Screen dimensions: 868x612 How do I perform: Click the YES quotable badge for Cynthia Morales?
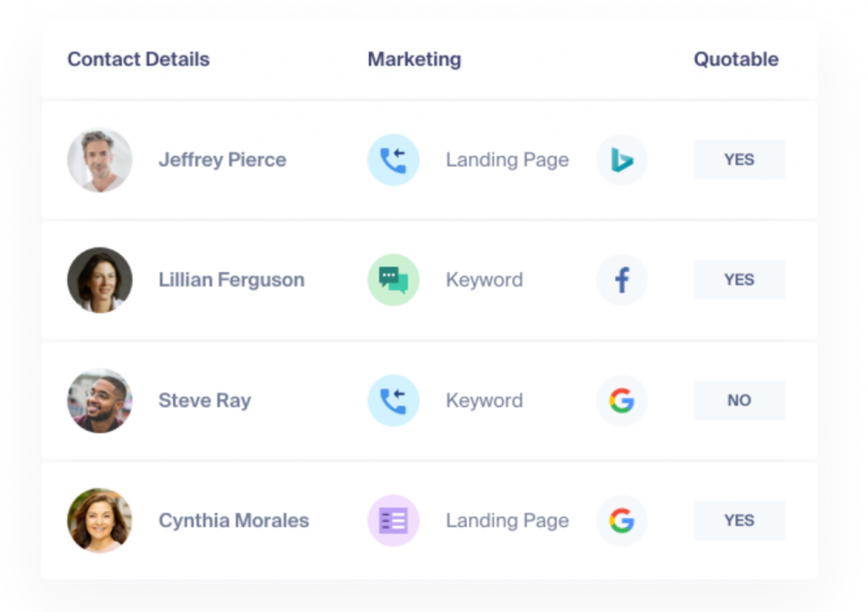click(739, 520)
